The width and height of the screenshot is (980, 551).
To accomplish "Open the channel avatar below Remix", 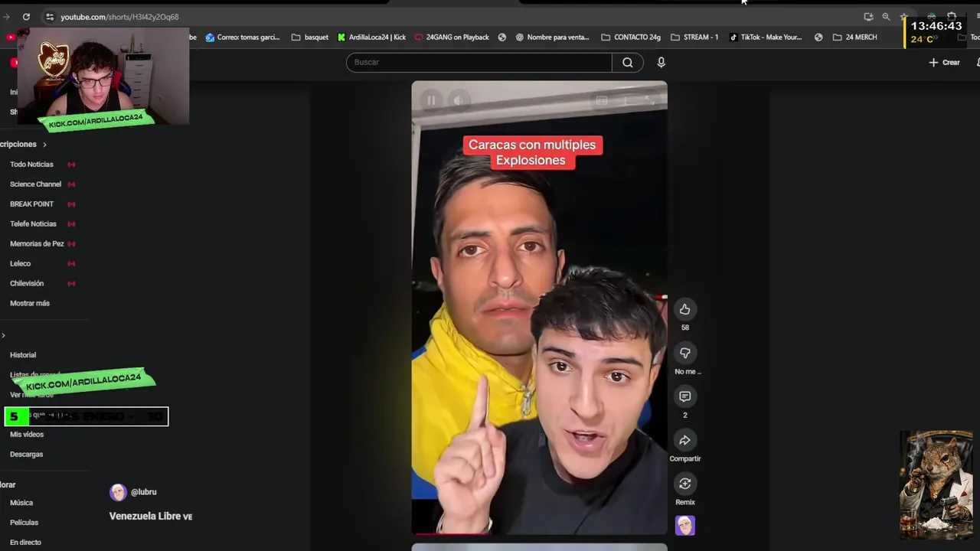I will 684,526.
